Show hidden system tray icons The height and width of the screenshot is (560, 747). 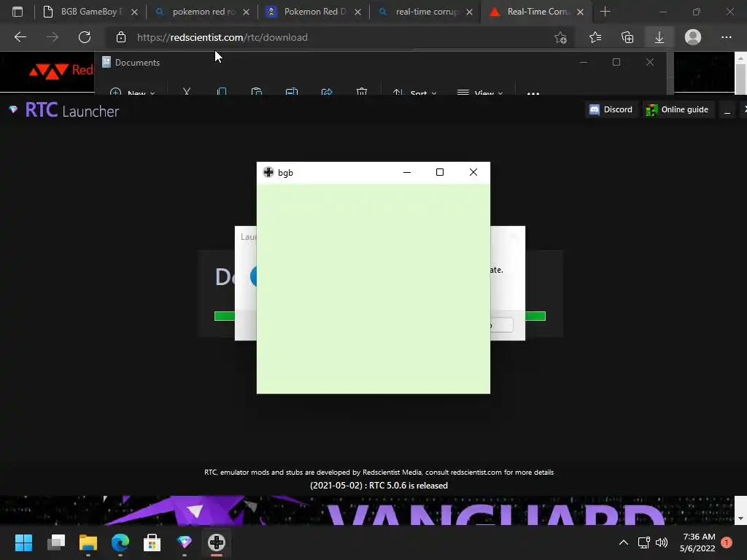[623, 542]
